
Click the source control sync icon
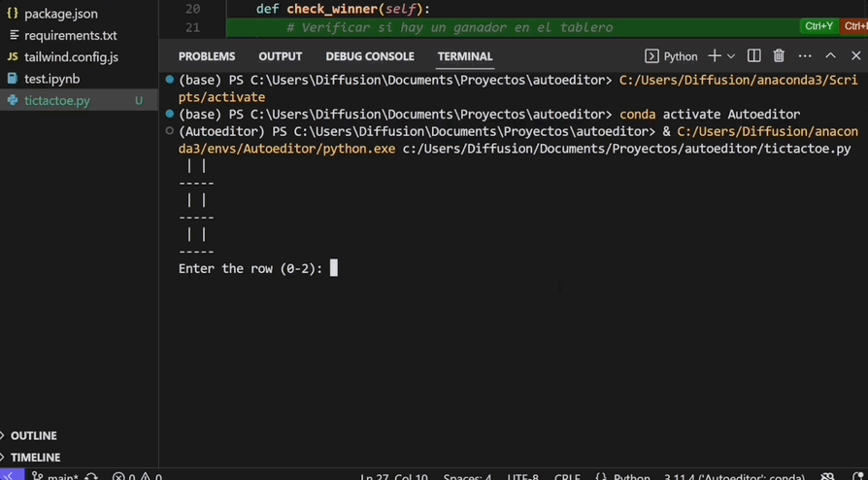pyautogui.click(x=91, y=476)
